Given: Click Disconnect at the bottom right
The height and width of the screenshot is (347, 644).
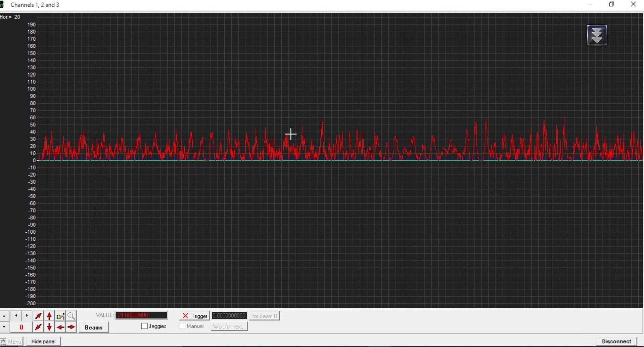Looking at the screenshot, I should (616, 341).
